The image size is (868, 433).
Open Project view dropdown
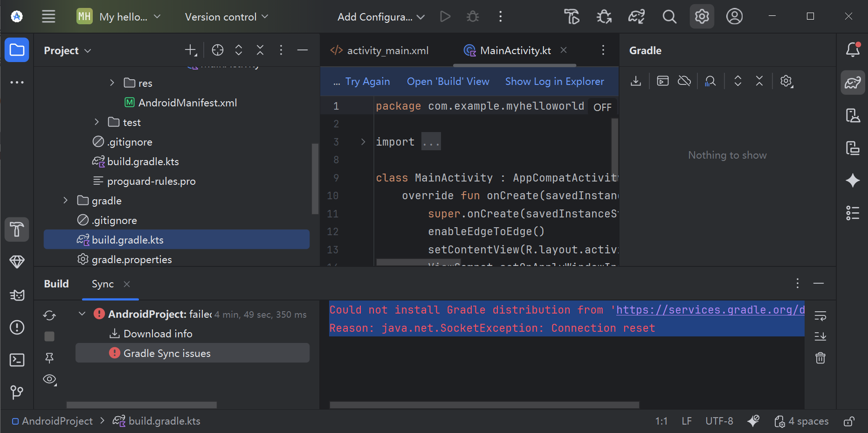[68, 50]
